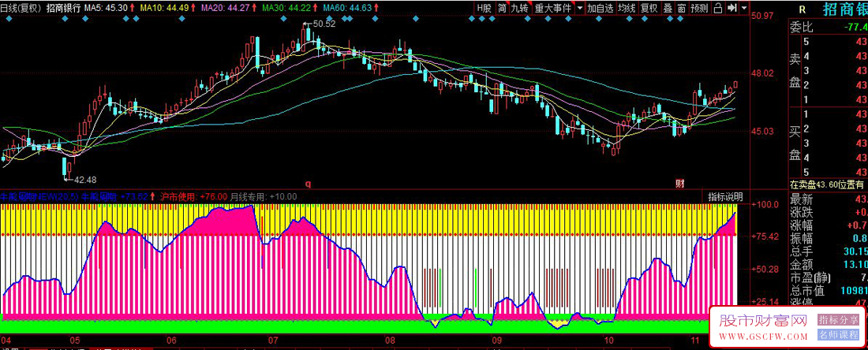Click the 最新 row in quote panel
Screen dimensions: 868x350
pyautogui.click(x=828, y=199)
